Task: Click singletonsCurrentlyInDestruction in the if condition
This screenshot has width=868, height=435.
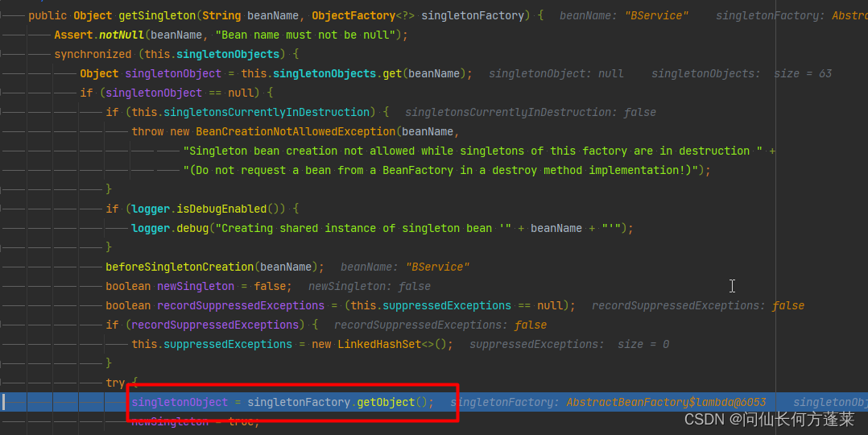Action: pos(267,113)
